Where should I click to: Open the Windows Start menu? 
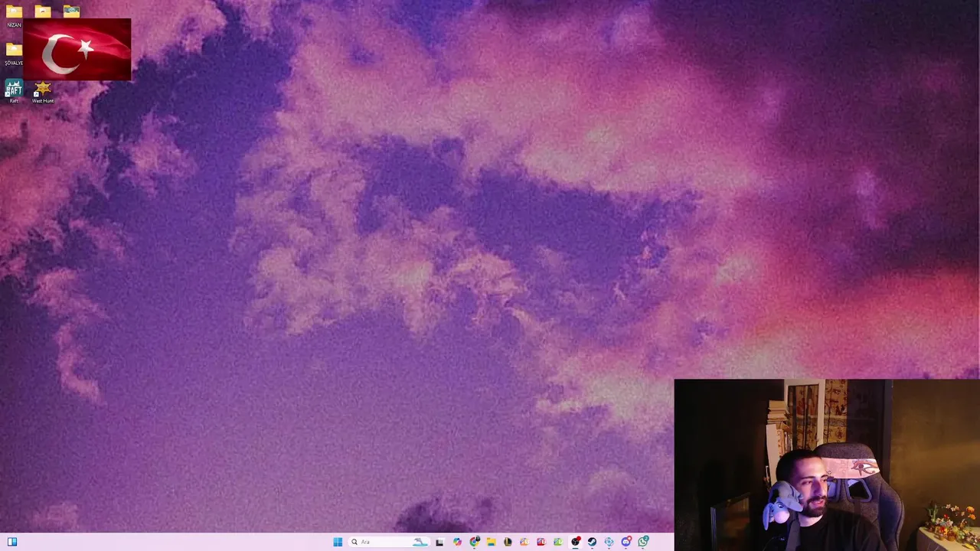click(338, 542)
